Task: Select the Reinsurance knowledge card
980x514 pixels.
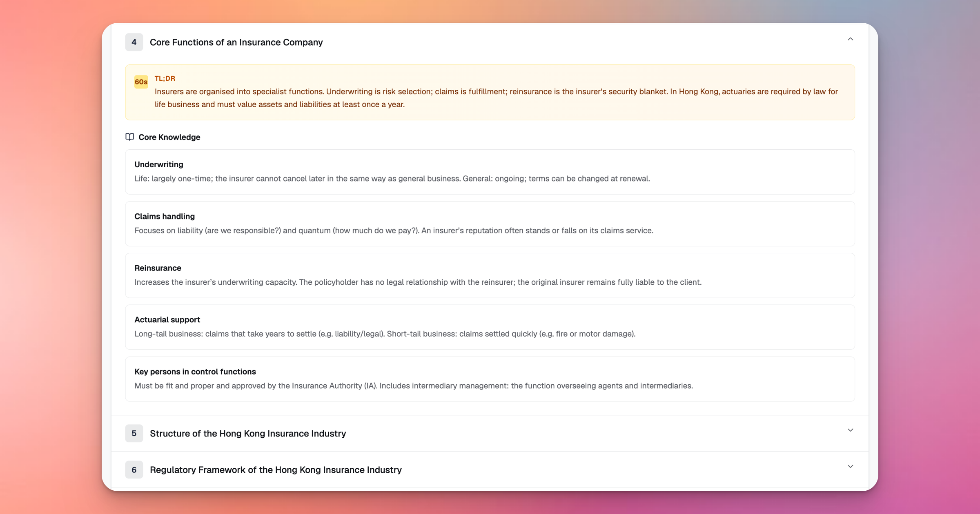Action: click(x=490, y=275)
